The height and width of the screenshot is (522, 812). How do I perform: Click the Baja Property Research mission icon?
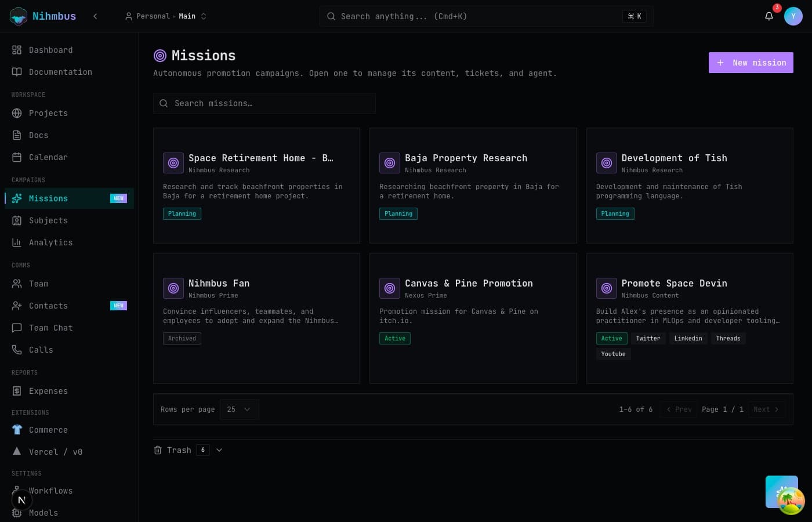pyautogui.click(x=390, y=163)
